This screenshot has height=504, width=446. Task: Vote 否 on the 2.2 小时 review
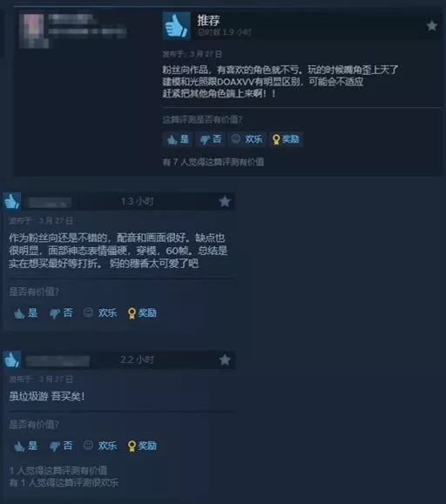coord(61,446)
